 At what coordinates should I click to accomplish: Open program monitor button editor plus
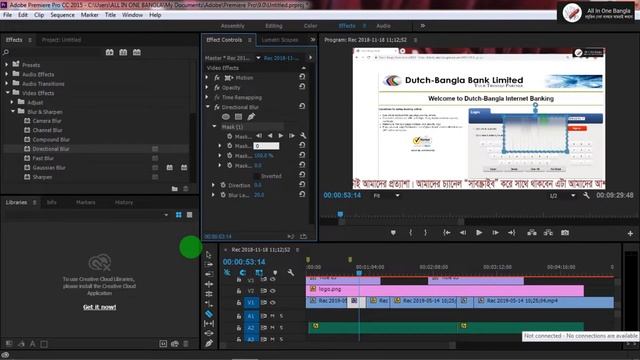(x=630, y=233)
